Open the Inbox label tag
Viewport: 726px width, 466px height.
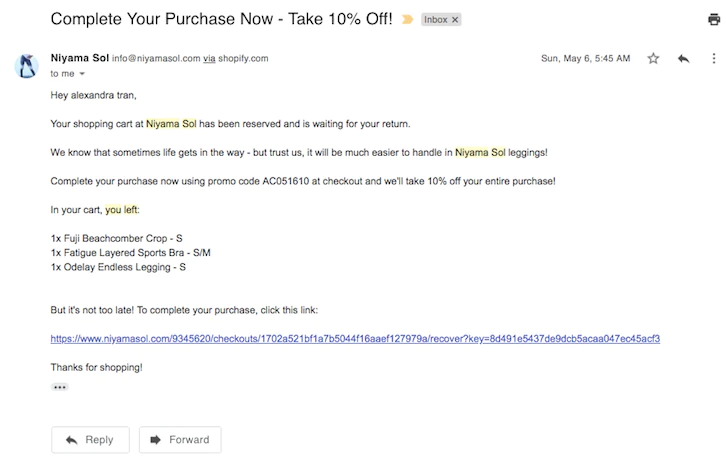tap(435, 19)
